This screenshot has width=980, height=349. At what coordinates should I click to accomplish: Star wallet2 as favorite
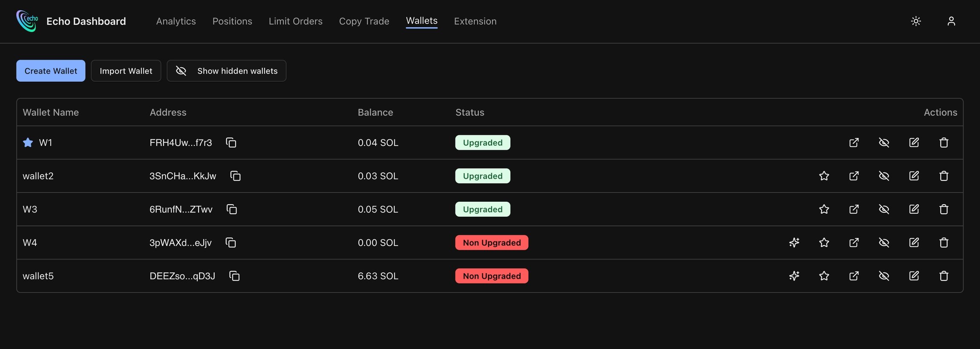824,176
